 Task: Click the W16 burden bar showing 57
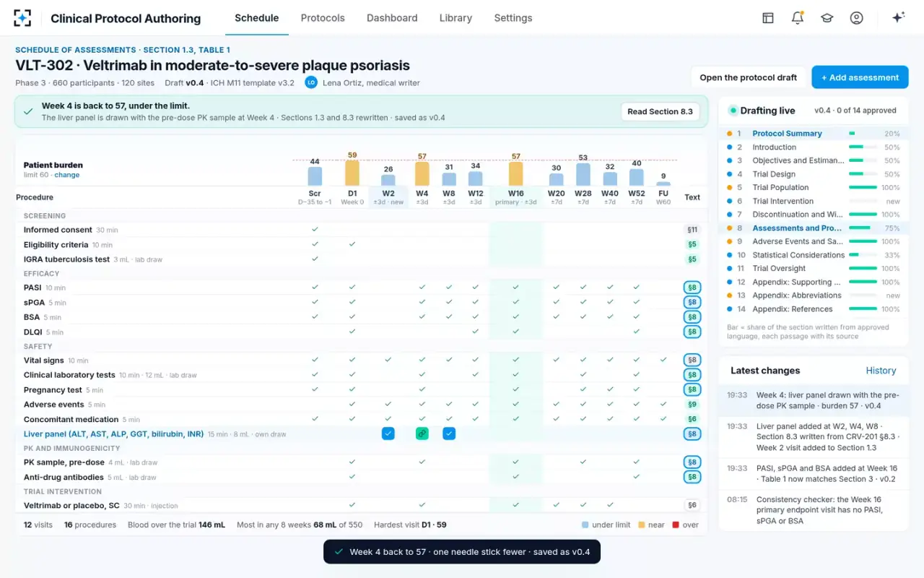pyautogui.click(x=515, y=174)
